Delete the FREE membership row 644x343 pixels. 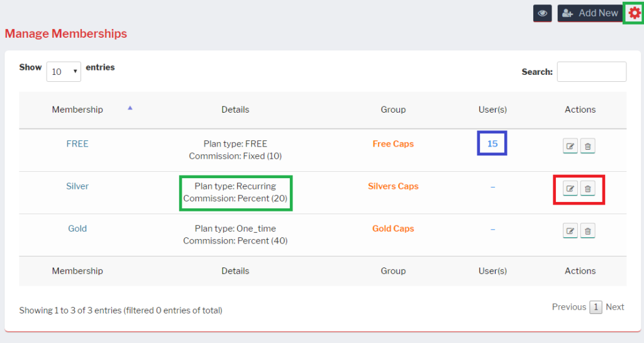[x=587, y=146]
